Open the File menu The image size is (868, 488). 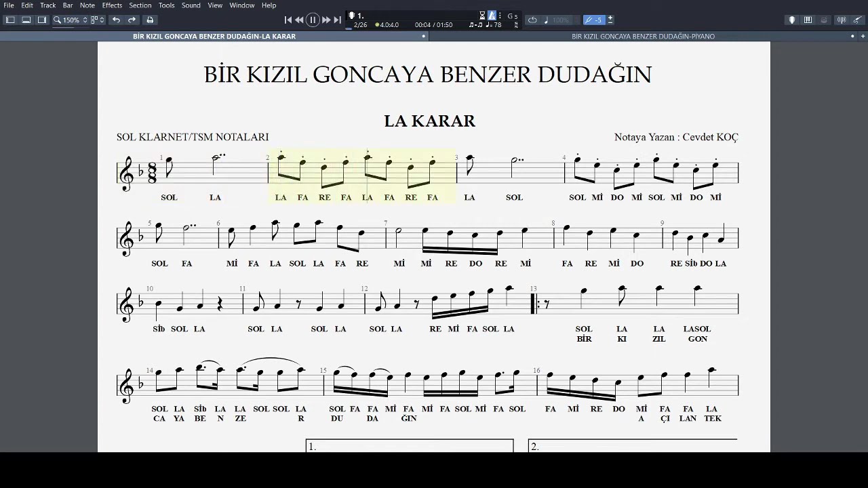click(x=9, y=5)
